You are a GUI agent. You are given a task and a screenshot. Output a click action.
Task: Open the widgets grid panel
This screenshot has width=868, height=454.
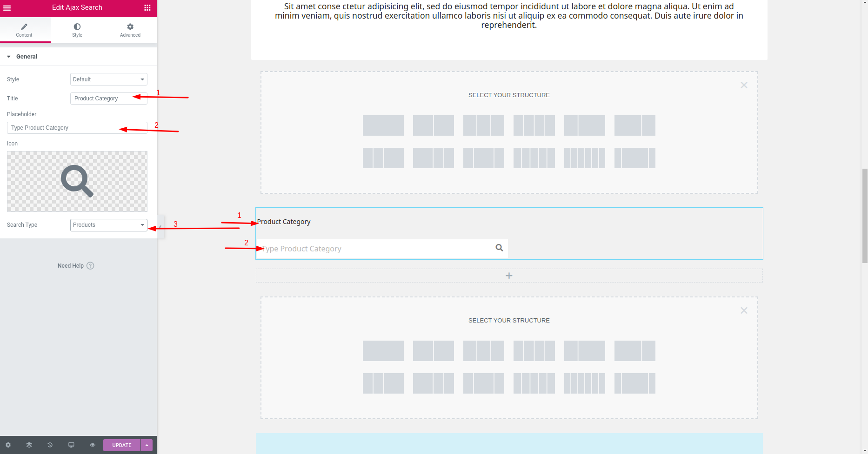click(x=147, y=7)
